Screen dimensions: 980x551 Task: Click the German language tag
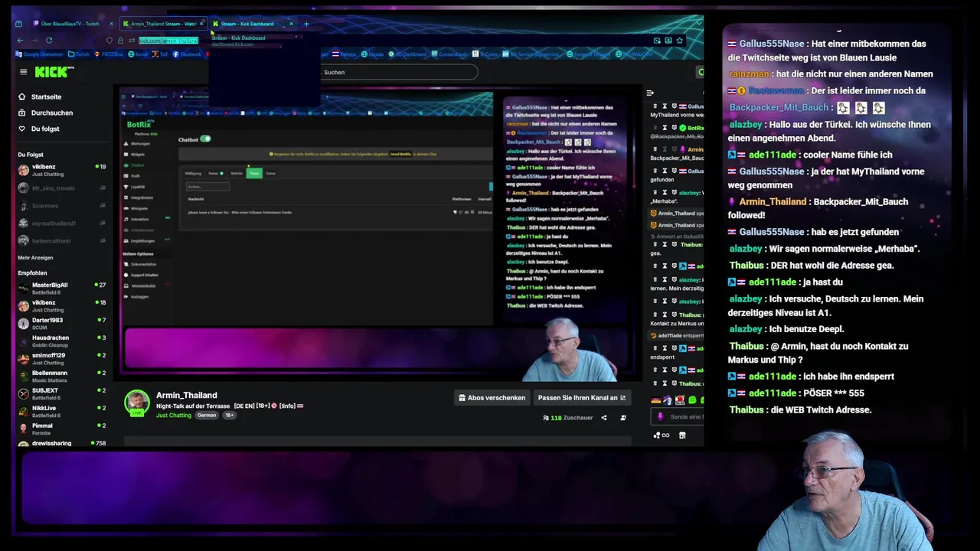tap(207, 416)
